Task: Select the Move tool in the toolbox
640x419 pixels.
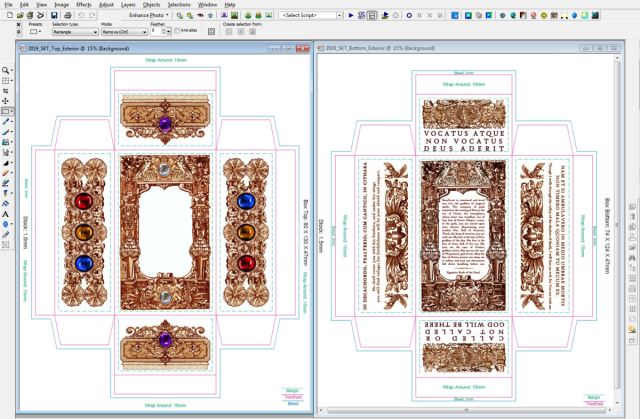Action: (x=6, y=101)
